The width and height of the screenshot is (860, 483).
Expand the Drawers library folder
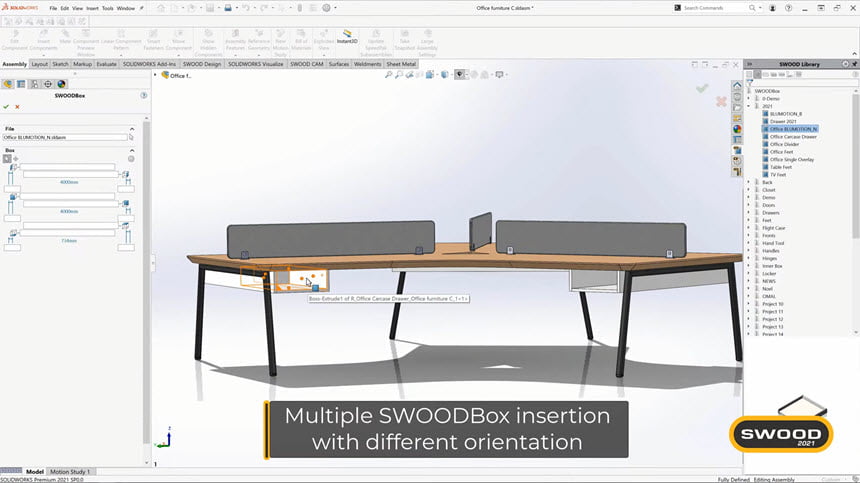tap(749, 213)
